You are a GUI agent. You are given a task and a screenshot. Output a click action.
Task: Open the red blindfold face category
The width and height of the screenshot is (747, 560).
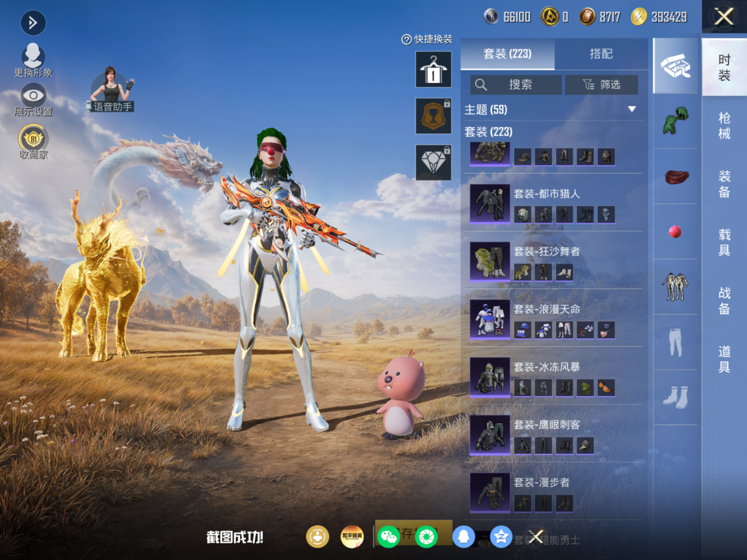click(x=676, y=177)
